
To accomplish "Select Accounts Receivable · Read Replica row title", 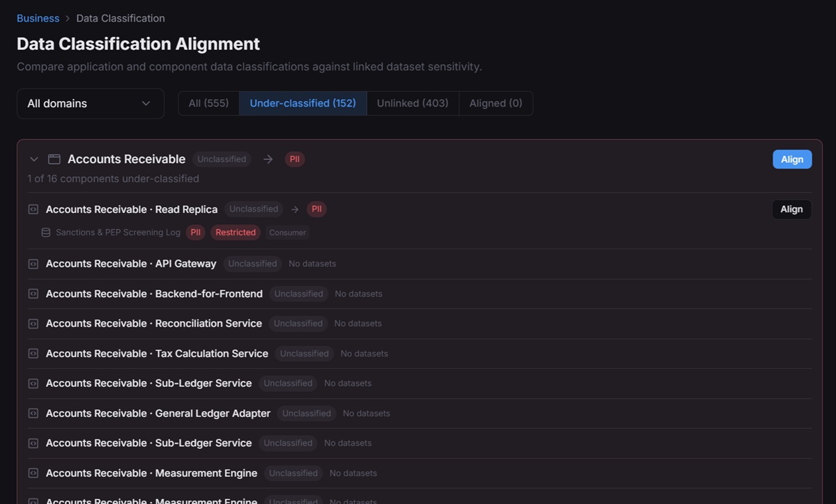I will (132, 210).
